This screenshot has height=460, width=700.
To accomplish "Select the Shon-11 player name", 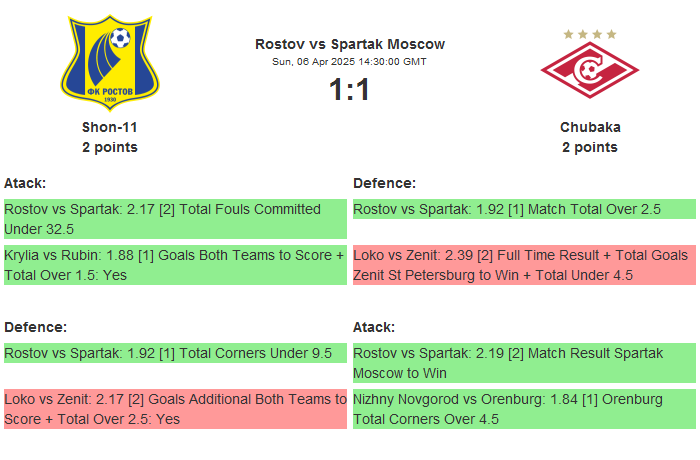I will (110, 127).
